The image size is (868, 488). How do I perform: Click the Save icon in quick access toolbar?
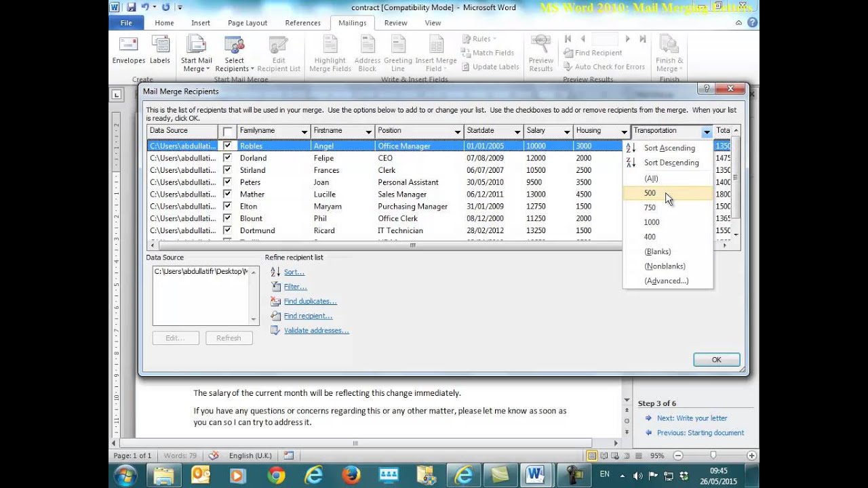click(x=131, y=7)
